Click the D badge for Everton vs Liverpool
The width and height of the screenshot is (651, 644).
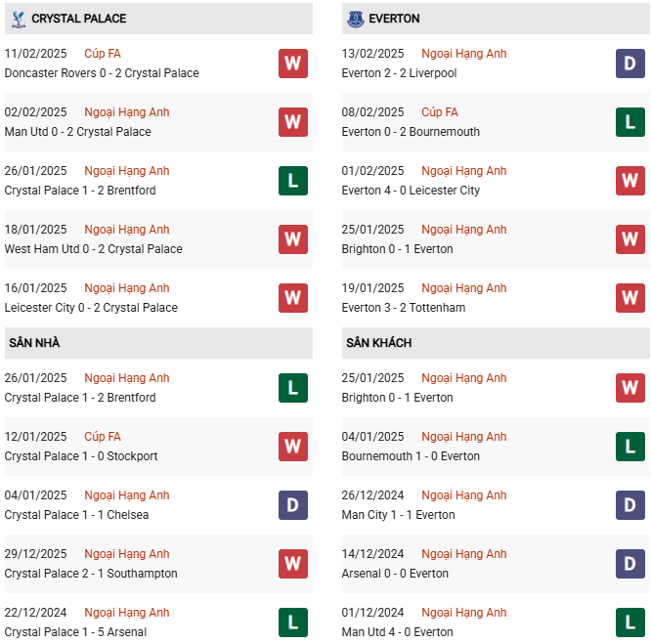(629, 64)
